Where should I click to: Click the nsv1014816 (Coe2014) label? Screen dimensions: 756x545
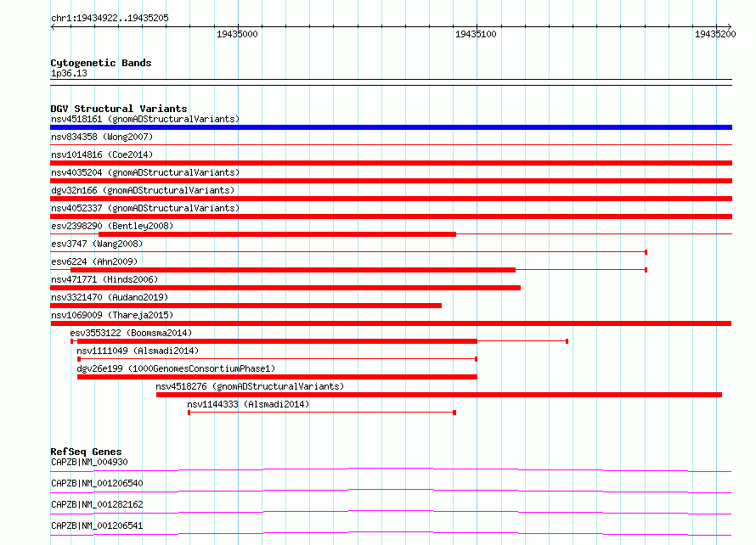pos(102,155)
